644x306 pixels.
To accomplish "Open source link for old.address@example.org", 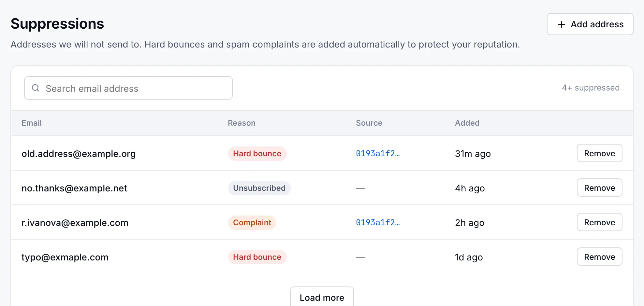I will point(378,153).
